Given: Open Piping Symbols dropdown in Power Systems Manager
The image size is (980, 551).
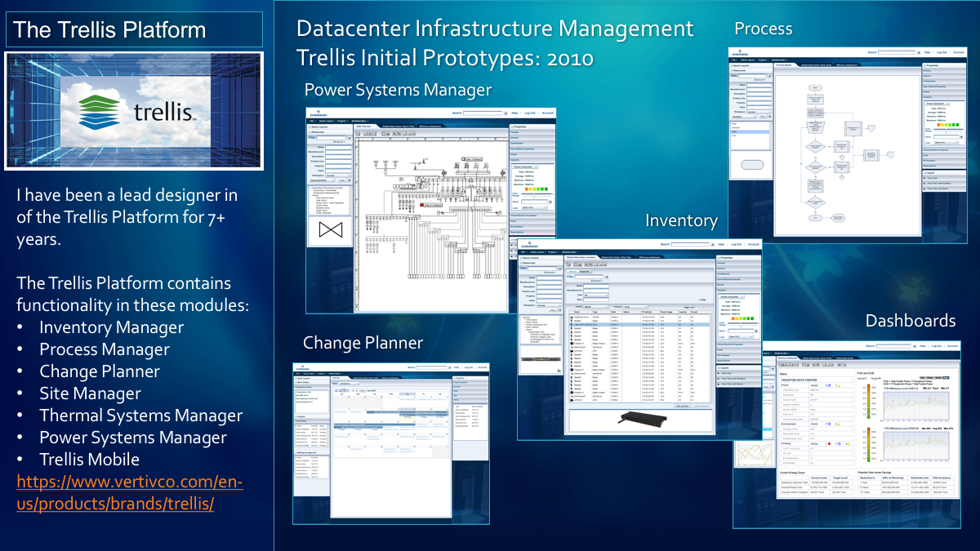Looking at the screenshot, I should pyautogui.click(x=323, y=180).
